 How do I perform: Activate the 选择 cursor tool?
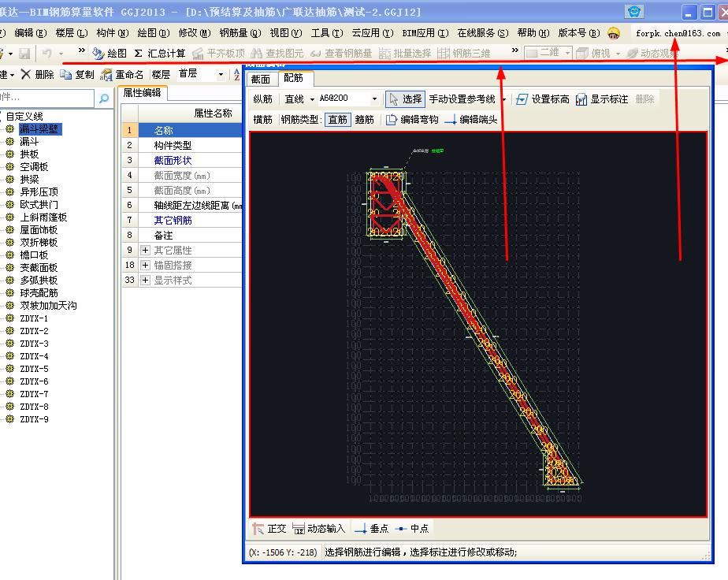[405, 99]
